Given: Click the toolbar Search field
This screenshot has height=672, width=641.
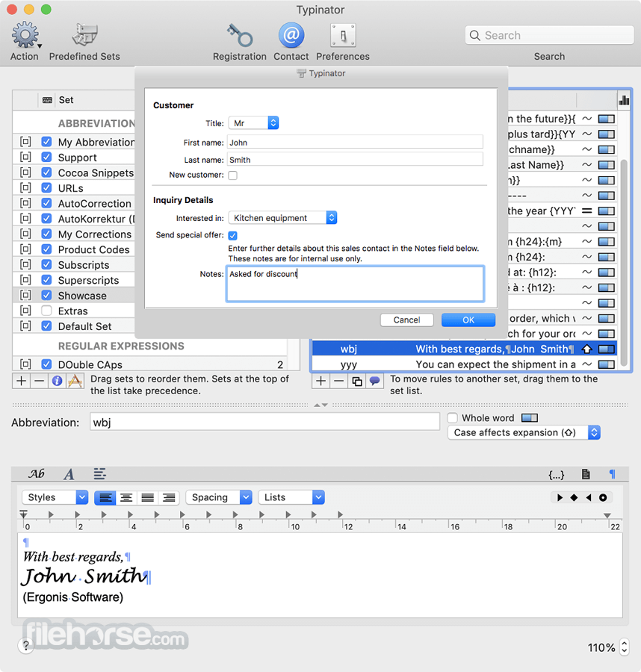Looking at the screenshot, I should point(549,35).
